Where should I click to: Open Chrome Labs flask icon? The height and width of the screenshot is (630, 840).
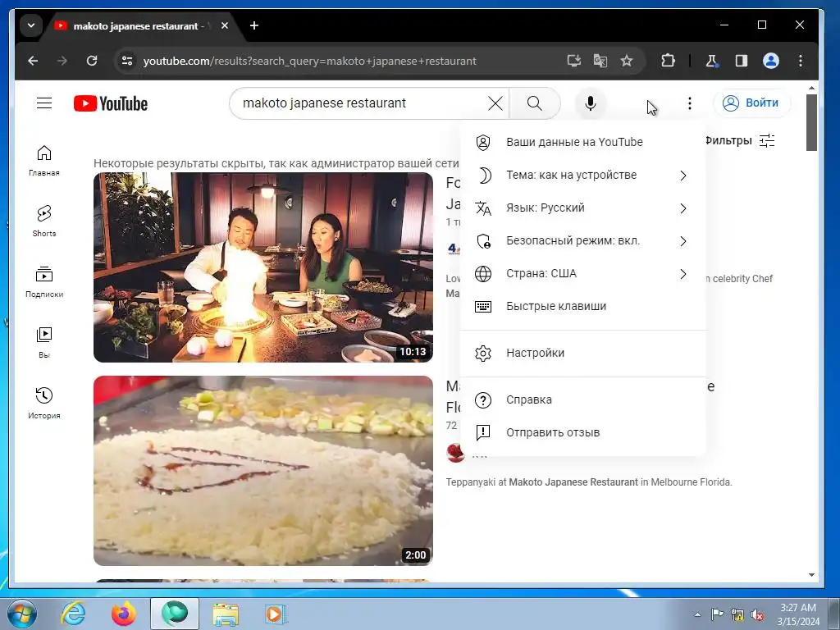711,61
